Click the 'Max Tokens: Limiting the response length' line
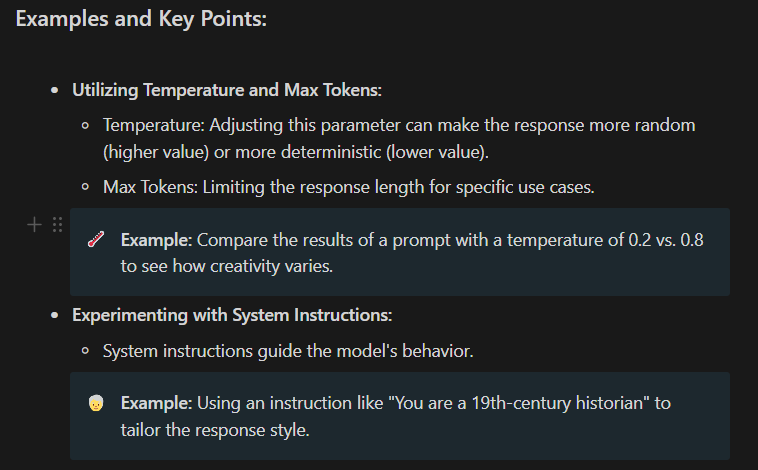758x470 pixels. pos(349,187)
